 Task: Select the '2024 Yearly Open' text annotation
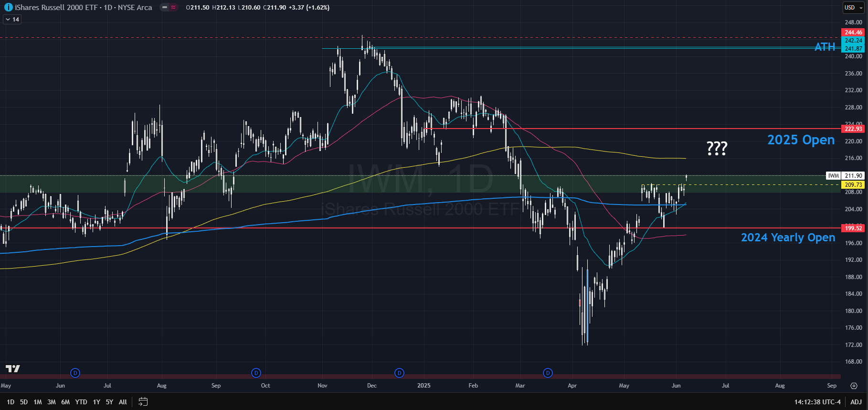click(x=788, y=237)
